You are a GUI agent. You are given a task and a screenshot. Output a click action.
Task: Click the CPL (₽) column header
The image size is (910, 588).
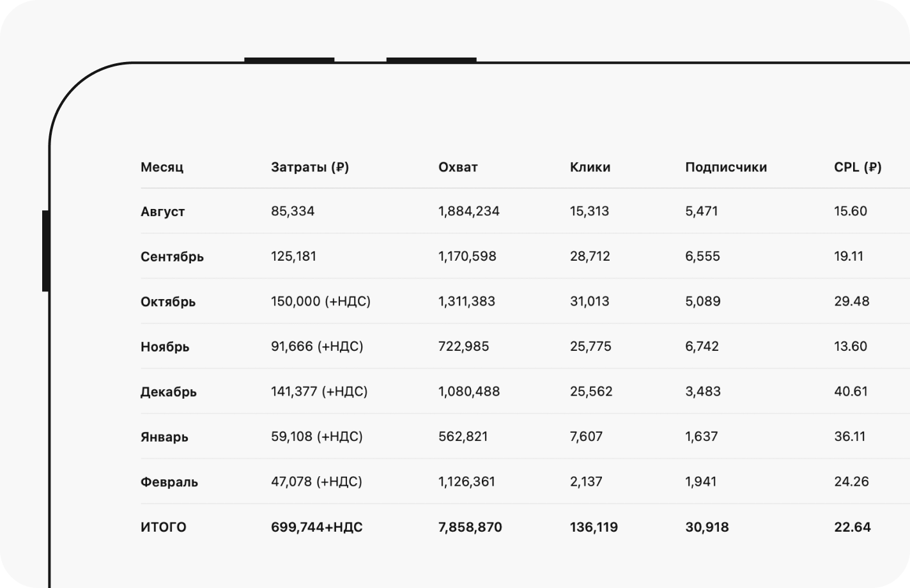tap(858, 167)
